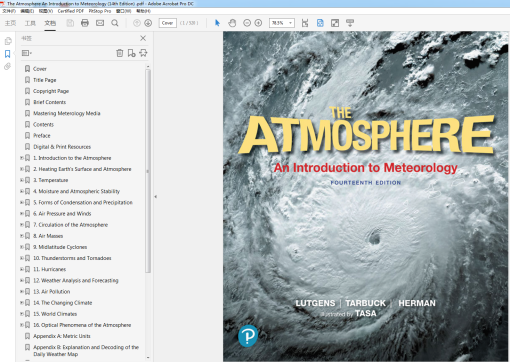The image size is (510, 362).
Task: Click the email envelope icon
Action: pyautogui.click(x=100, y=23)
